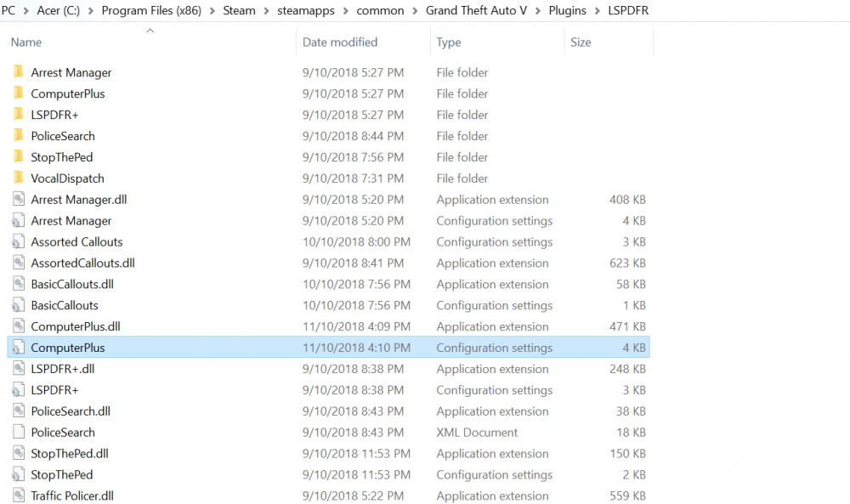This screenshot has height=504, width=850.
Task: Click the 11/10/2018 4:09 PM date cell
Action: click(356, 326)
